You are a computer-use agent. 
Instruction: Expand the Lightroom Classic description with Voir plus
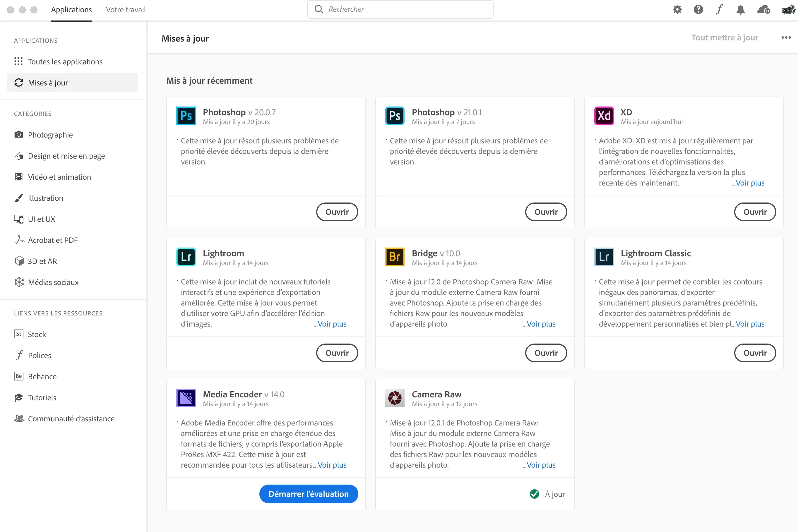point(750,324)
